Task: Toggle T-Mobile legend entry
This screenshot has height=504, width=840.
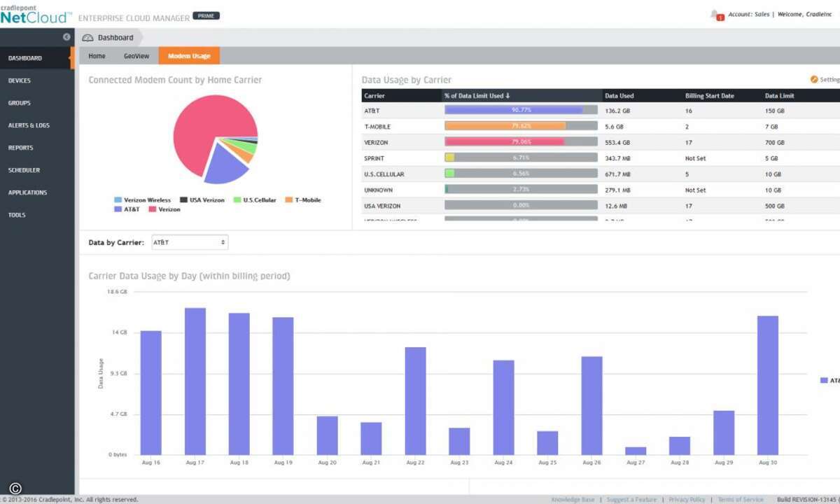Action: coord(303,200)
